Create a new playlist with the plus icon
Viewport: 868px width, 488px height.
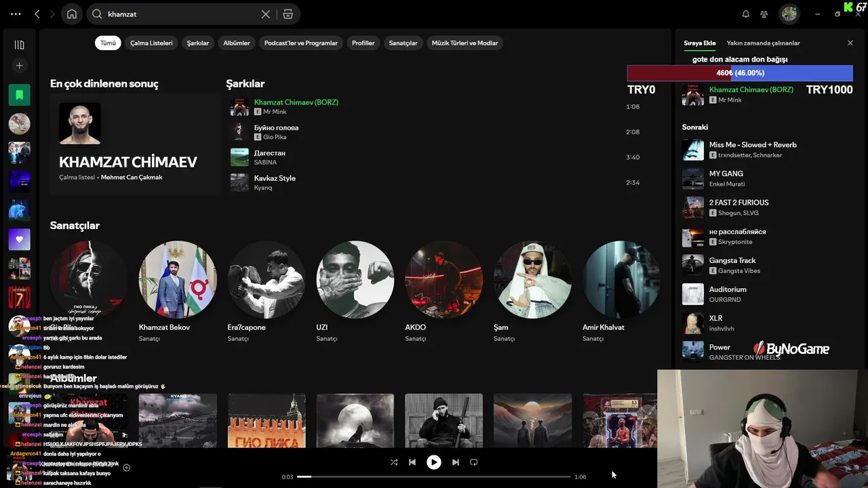(19, 66)
